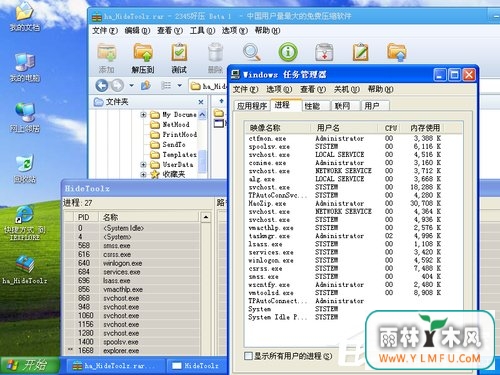This screenshot has width=500, height=375.
Task: Select System Idle row in HideToolz
Action: pyautogui.click(x=133, y=228)
